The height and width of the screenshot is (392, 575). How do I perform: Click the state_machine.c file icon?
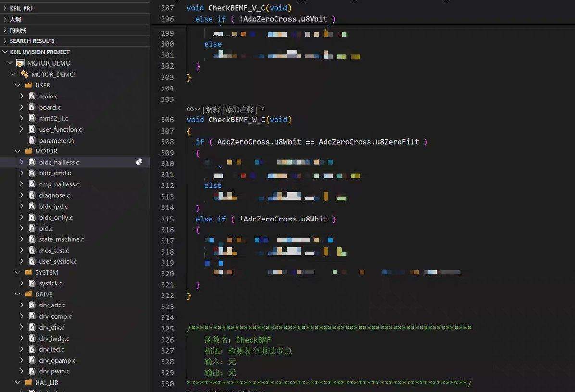tap(32, 239)
